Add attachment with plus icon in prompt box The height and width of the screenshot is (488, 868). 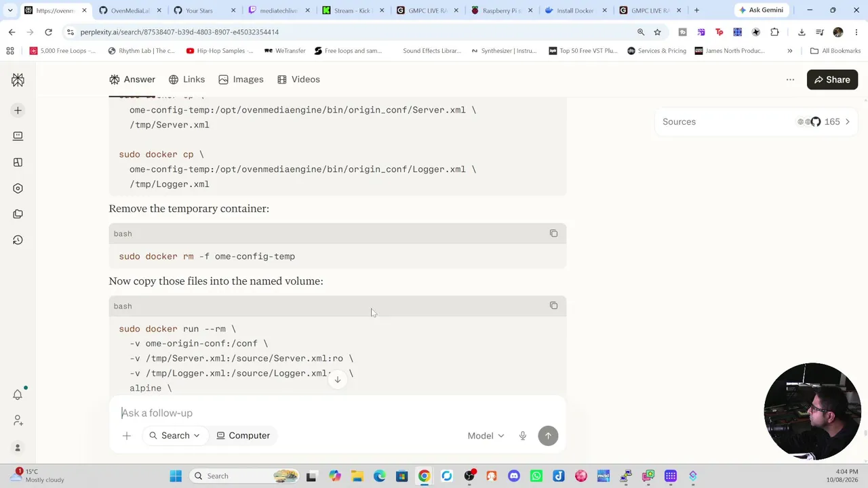tap(127, 436)
